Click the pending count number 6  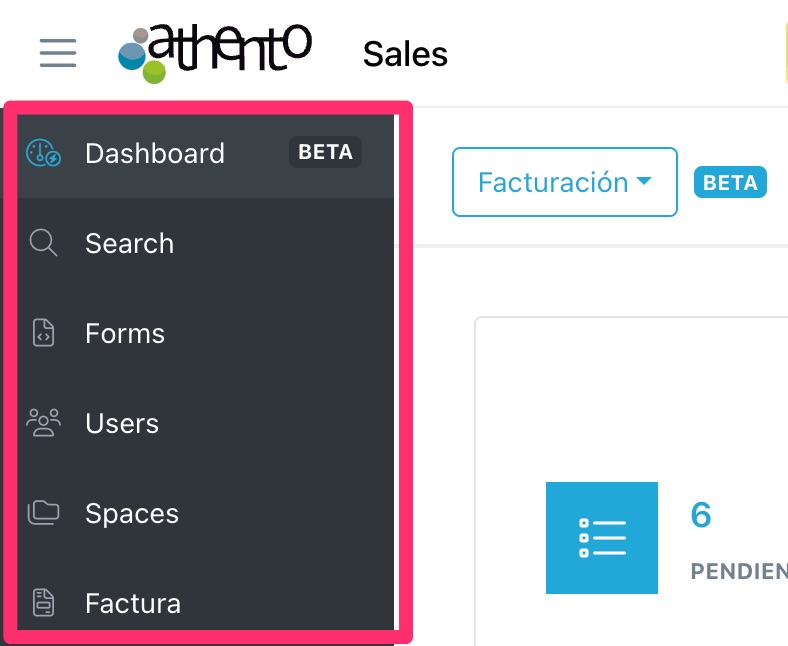pos(701,515)
